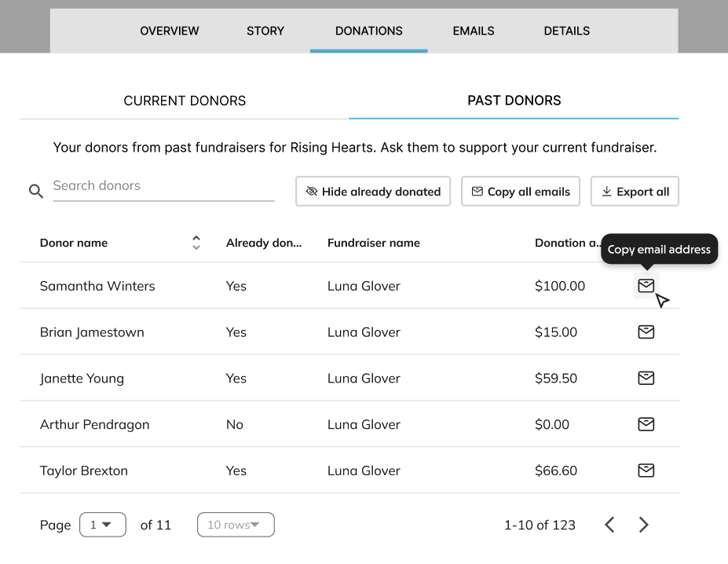728x564 pixels.
Task: Click the $100.00 donation amount
Action: (x=560, y=286)
